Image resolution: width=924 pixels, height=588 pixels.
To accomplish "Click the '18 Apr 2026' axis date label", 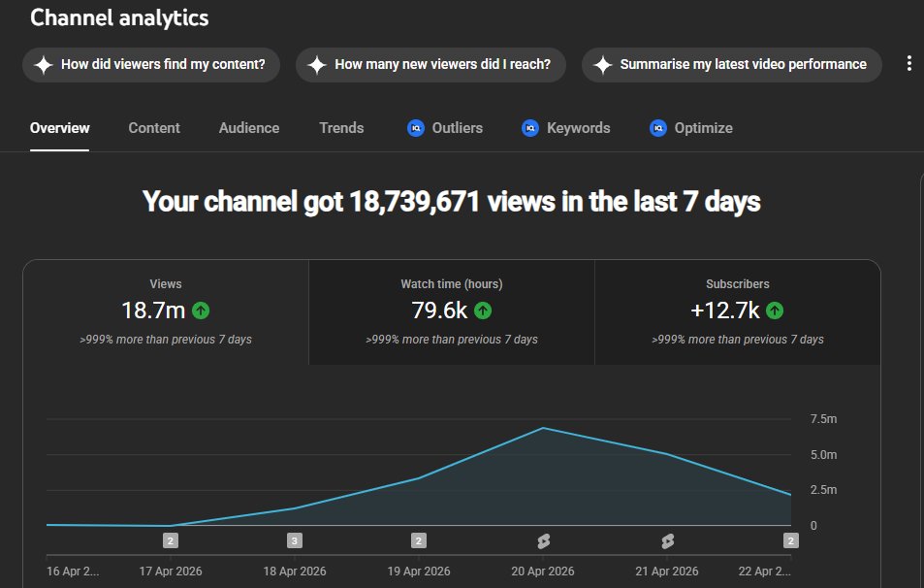I will pos(295,571).
